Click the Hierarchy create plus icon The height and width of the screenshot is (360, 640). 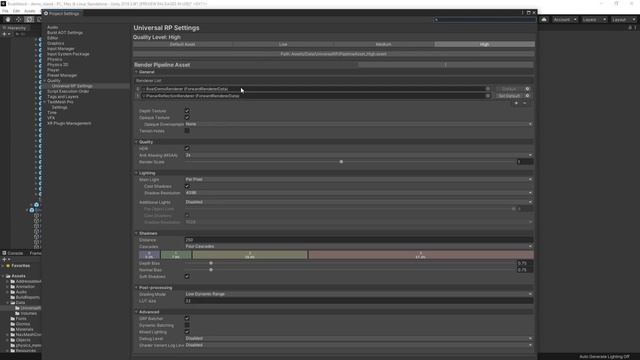[x=4, y=34]
